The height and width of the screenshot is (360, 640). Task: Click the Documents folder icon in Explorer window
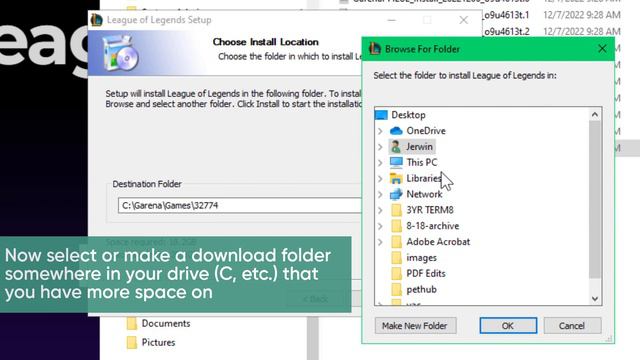[132, 323]
